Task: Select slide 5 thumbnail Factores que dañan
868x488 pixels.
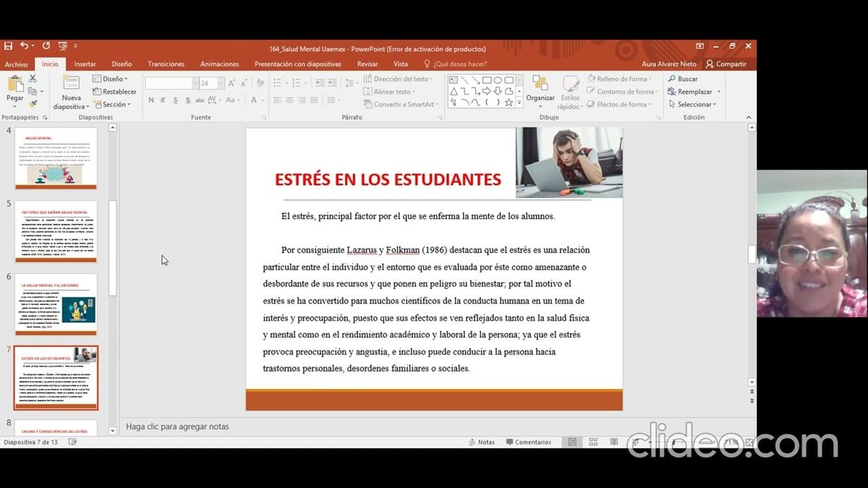Action: [x=56, y=232]
